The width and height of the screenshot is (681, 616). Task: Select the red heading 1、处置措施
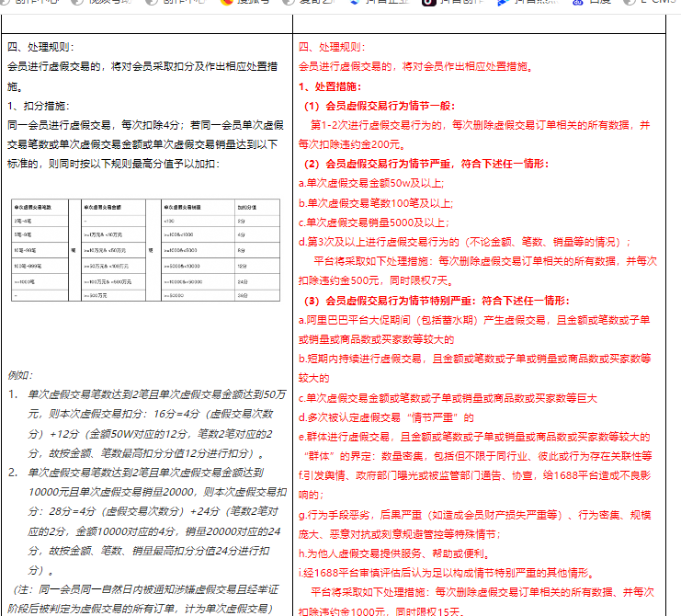pyautogui.click(x=330, y=86)
